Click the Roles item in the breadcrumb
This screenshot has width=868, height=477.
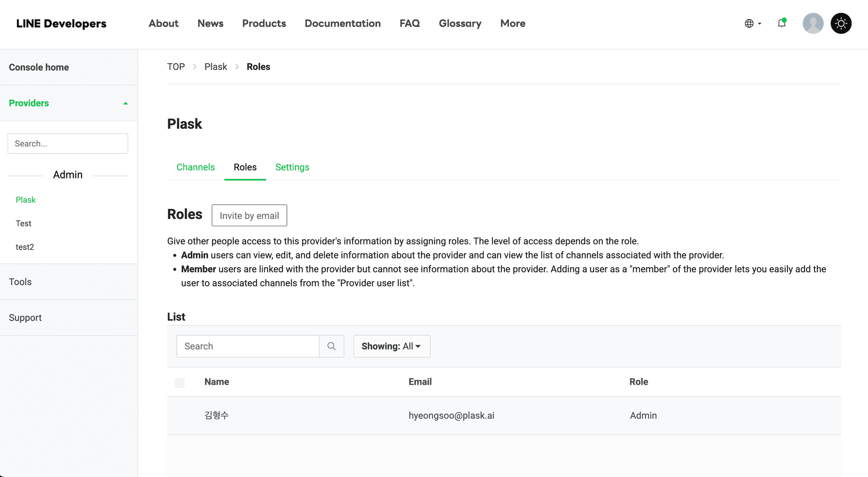pos(259,67)
